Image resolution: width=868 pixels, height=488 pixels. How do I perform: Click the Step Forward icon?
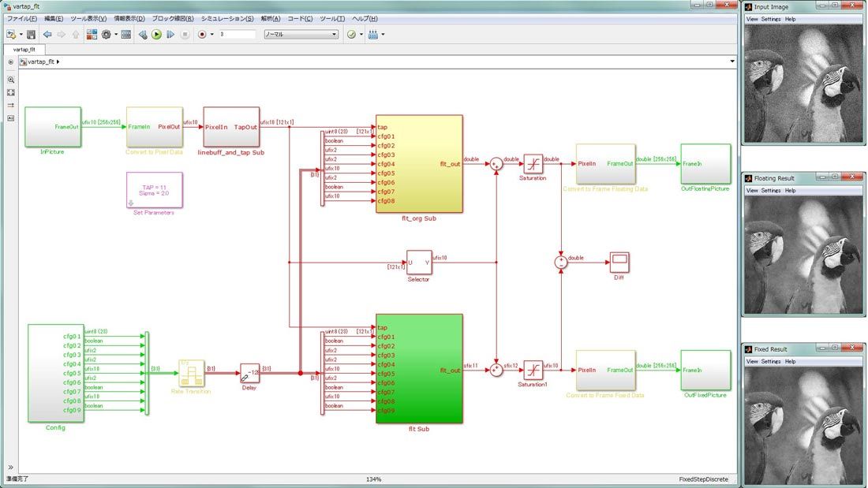pos(170,35)
